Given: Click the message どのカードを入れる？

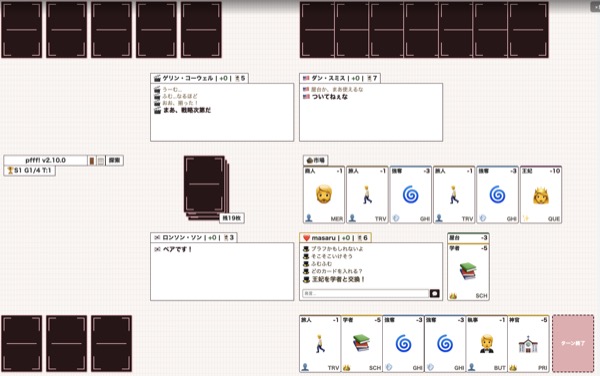Looking at the screenshot, I should pos(337,272).
